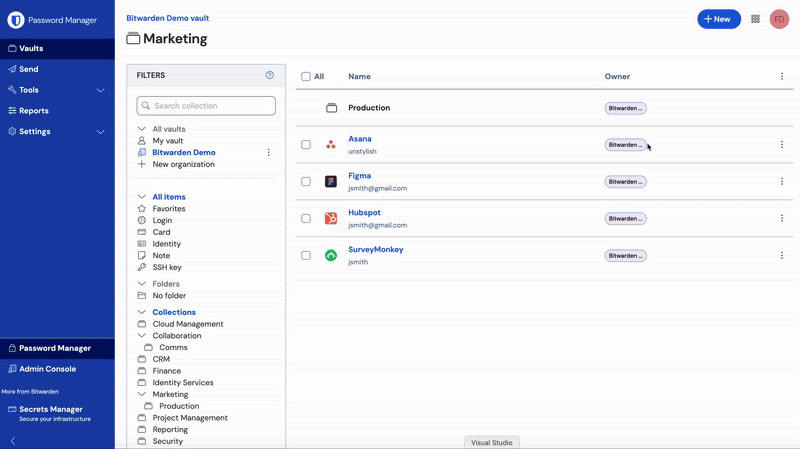Viewport: 800px width, 449px height.
Task: Open the app switcher grid icon
Action: click(755, 19)
